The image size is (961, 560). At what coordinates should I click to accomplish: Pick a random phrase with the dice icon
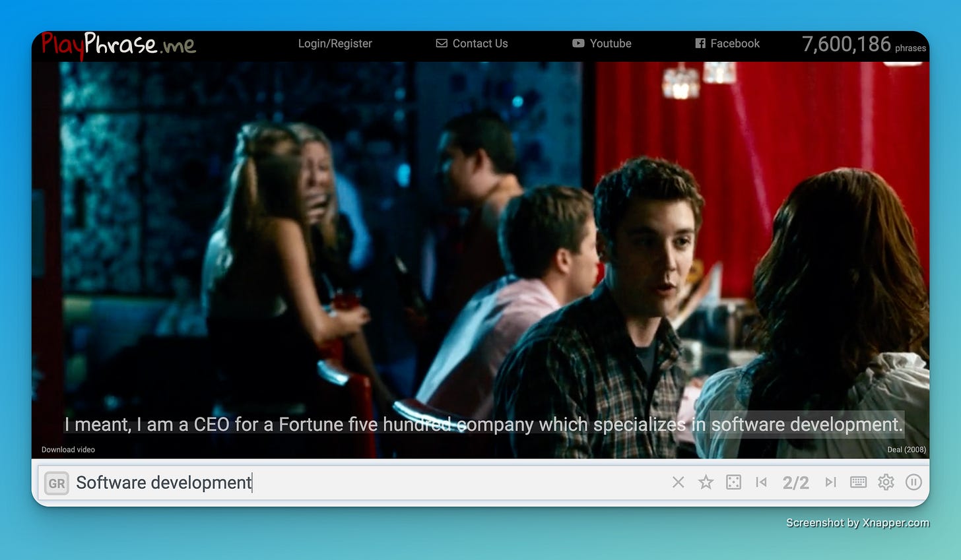coord(733,483)
